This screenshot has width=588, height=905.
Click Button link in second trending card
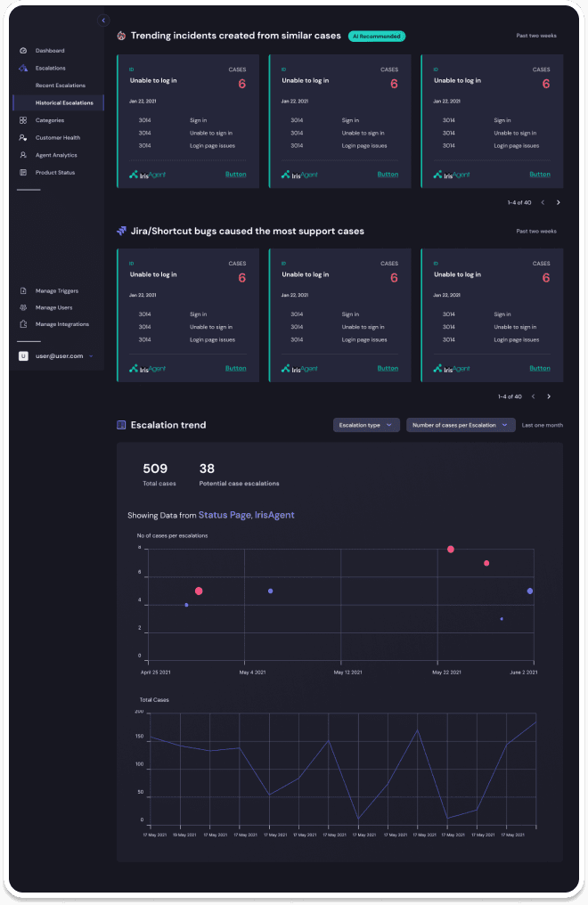click(x=388, y=175)
